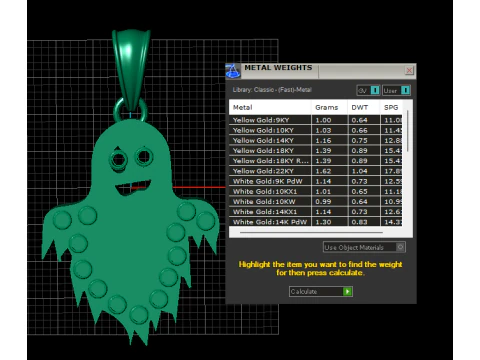Click the 0.83 DWT value for 14K PdW
480x360 pixels.
pos(359,222)
